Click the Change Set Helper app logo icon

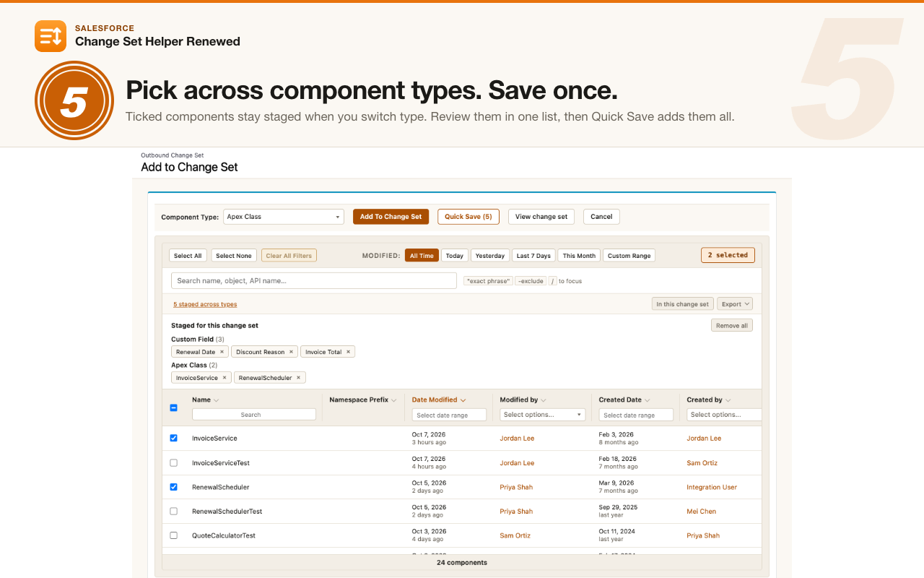click(x=51, y=36)
